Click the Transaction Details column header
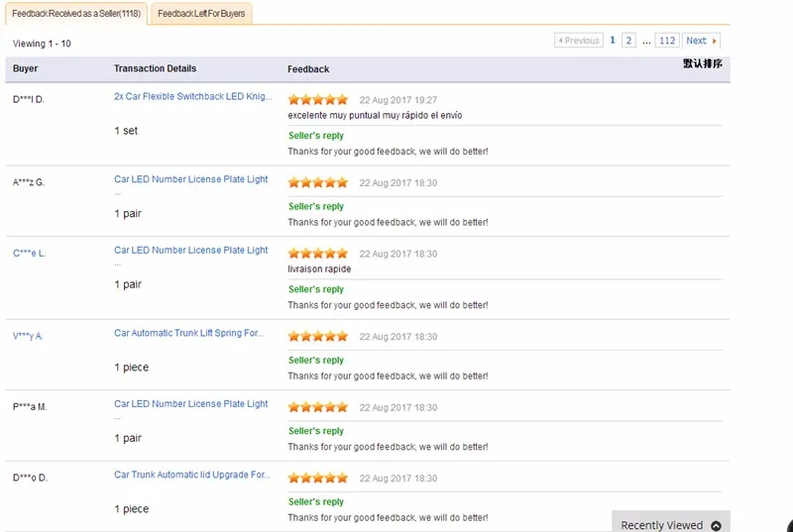 pyautogui.click(x=155, y=68)
